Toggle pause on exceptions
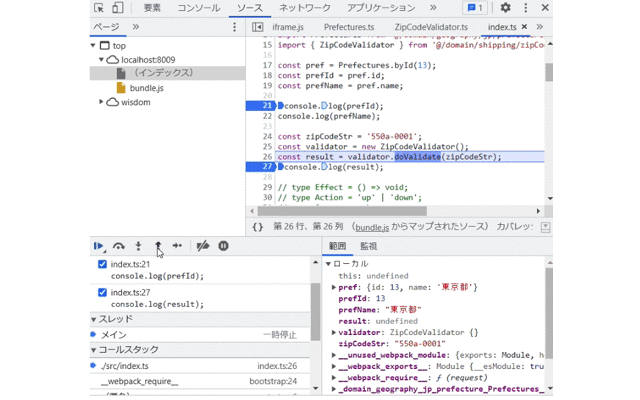The image size is (640, 400). [x=223, y=246]
